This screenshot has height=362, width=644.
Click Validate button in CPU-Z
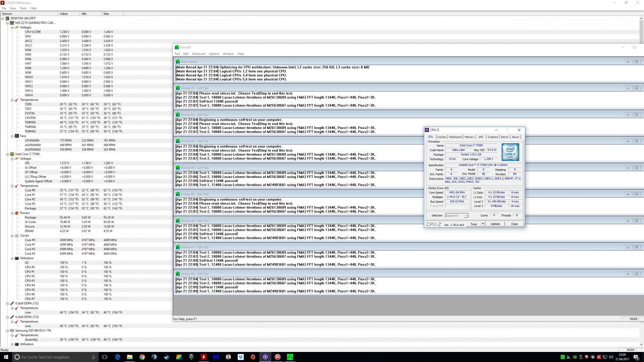(x=495, y=224)
